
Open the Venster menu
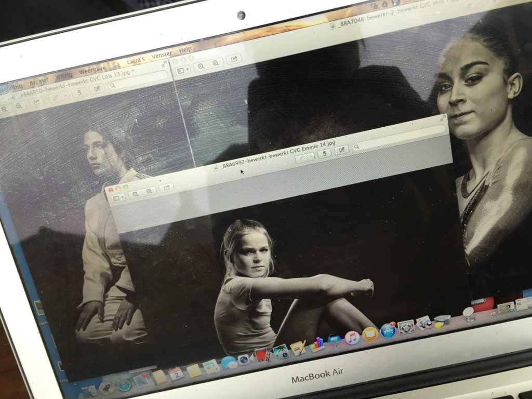point(162,55)
